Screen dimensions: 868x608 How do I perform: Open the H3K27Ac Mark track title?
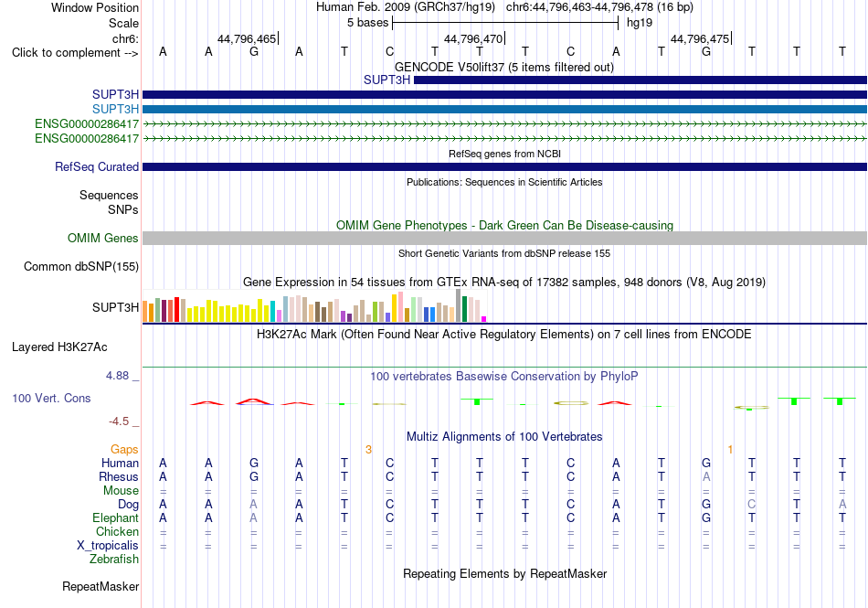tap(504, 334)
